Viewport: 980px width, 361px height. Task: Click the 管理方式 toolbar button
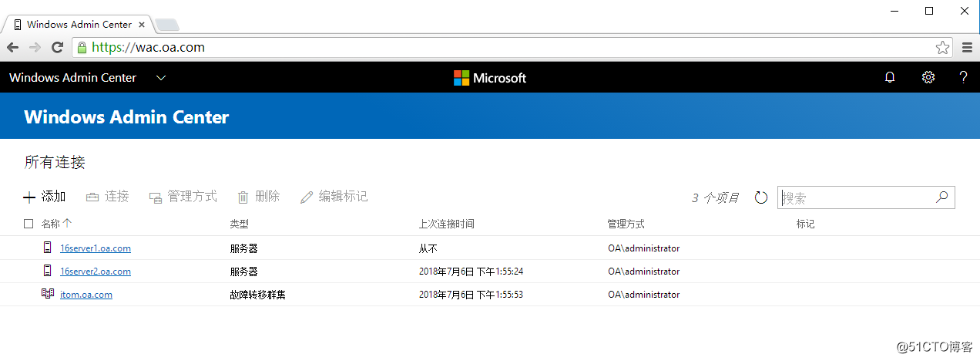[x=183, y=197]
